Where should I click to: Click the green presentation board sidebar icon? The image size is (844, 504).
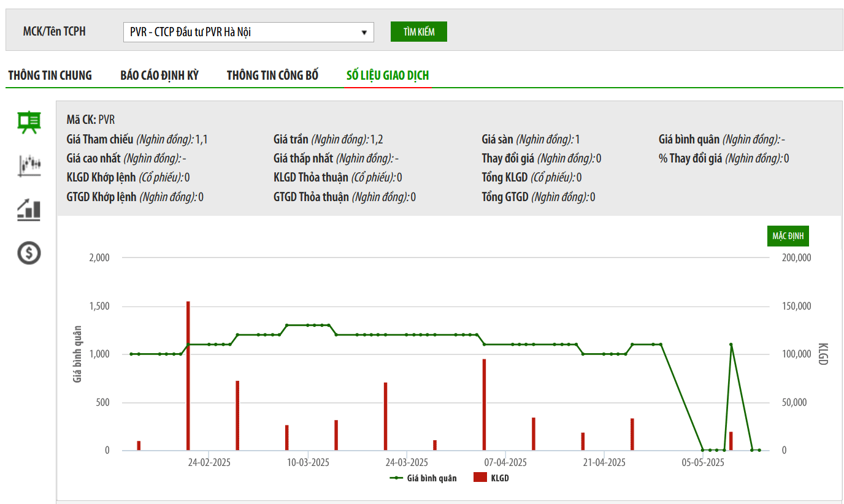click(x=29, y=122)
